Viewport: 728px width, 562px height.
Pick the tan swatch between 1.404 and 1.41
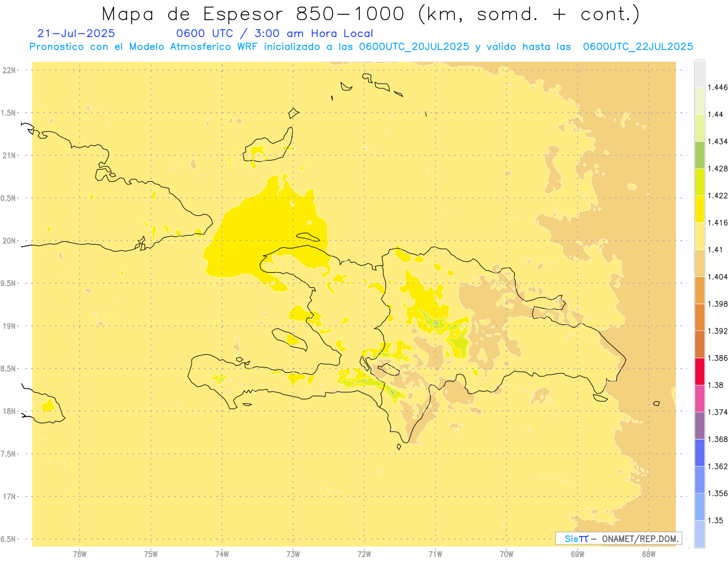[699, 263]
